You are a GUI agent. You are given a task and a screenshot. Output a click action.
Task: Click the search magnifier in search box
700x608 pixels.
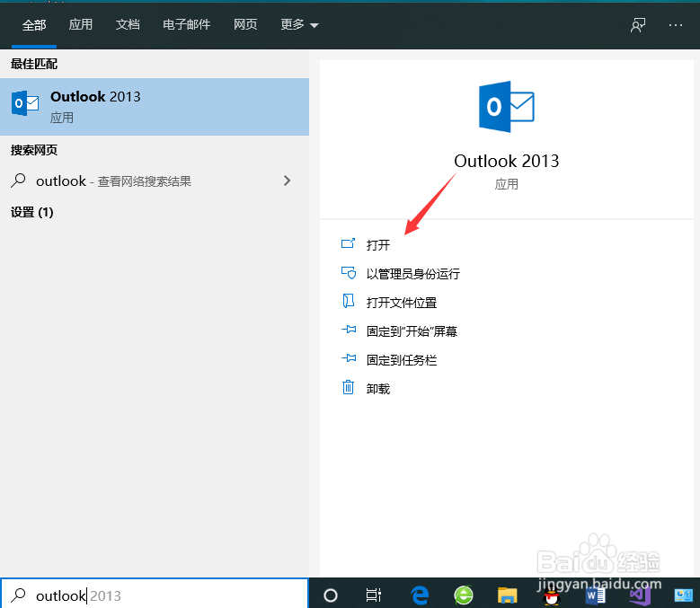coord(18,595)
